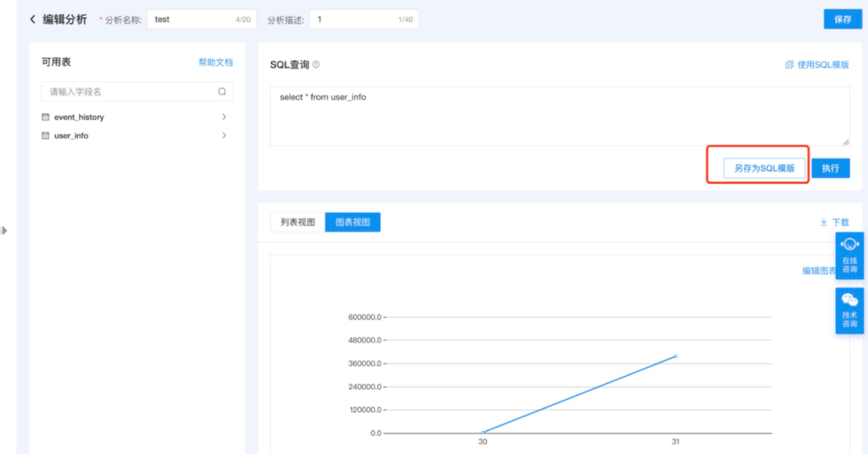Viewport: 868px width, 454px height.
Task: Click the 可用表 panel heading
Action: tap(56, 62)
